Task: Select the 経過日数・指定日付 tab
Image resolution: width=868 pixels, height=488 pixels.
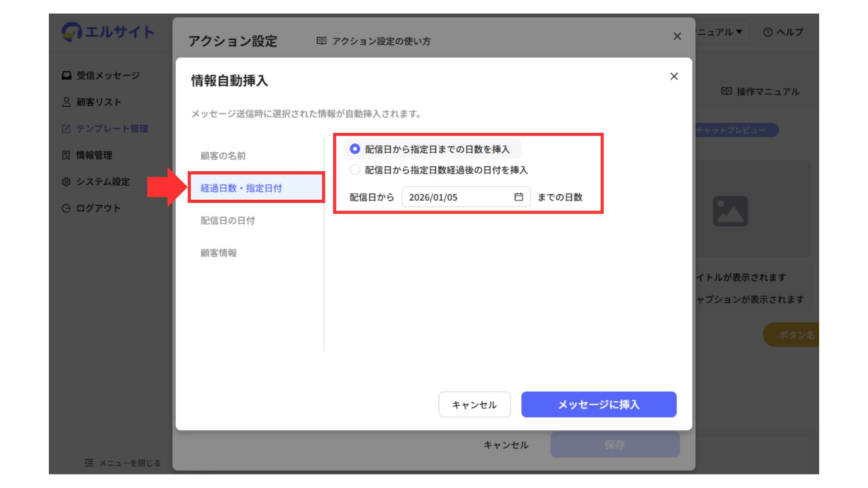Action: point(241,188)
